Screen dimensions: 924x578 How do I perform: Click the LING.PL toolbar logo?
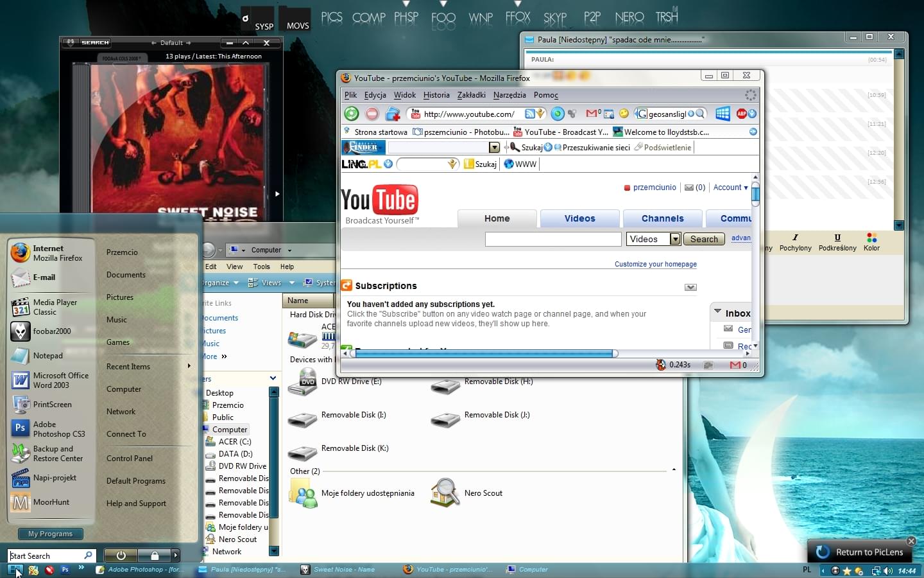pyautogui.click(x=361, y=164)
